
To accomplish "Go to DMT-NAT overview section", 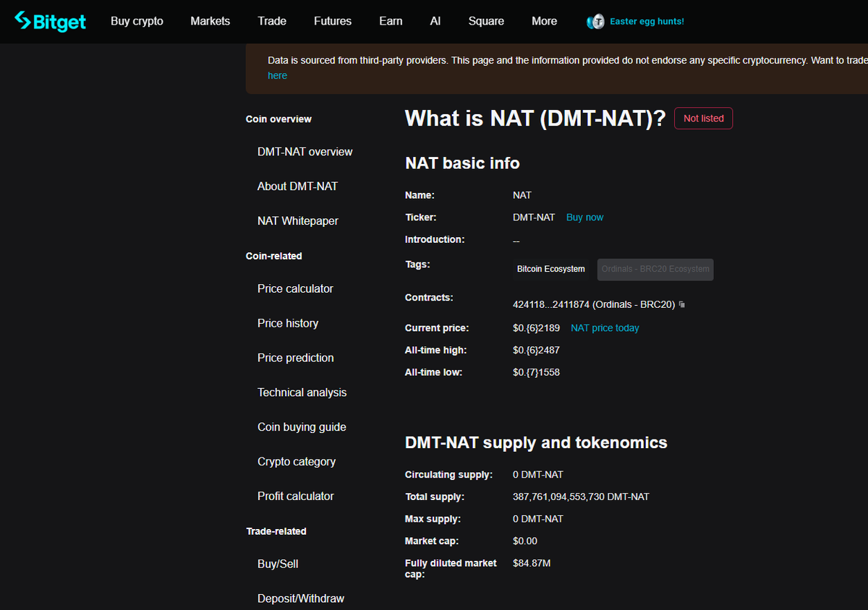I will click(305, 152).
